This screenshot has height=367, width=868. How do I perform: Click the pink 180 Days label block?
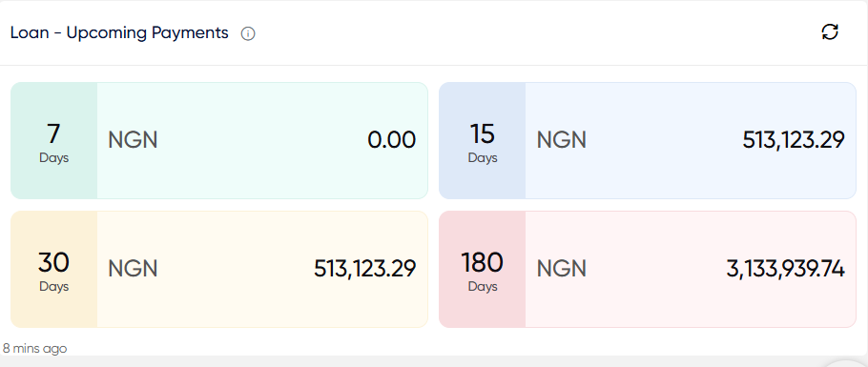[x=482, y=269]
